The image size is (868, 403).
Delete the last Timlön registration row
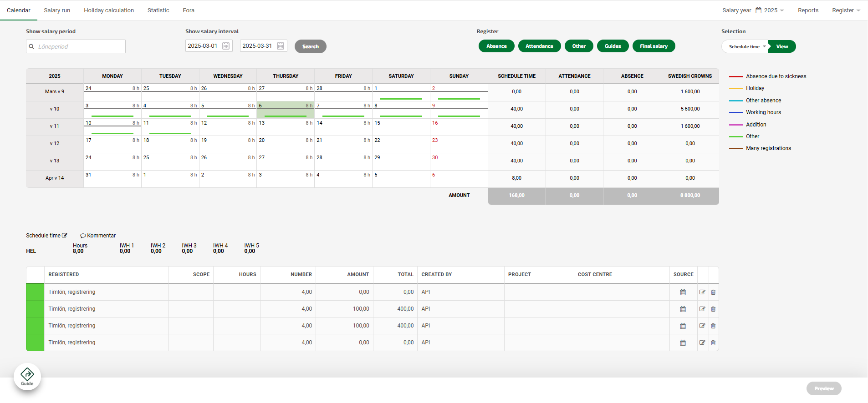pyautogui.click(x=713, y=343)
